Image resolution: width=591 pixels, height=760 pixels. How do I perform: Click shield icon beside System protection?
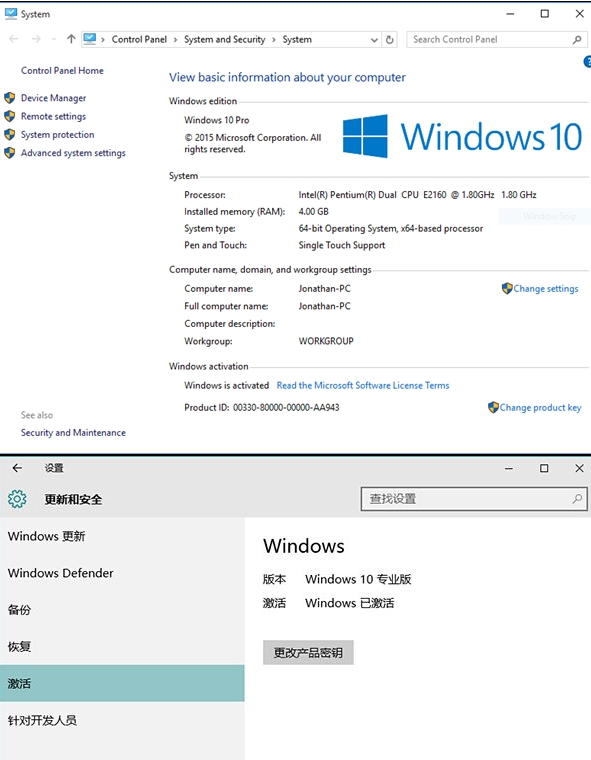coord(9,135)
